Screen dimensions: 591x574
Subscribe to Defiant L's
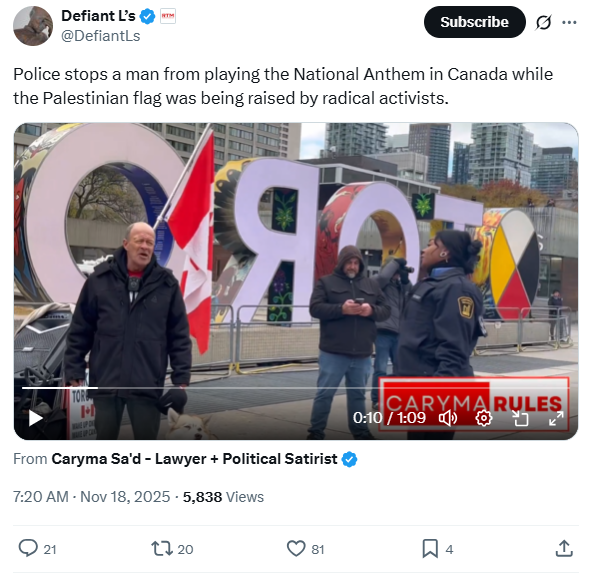[x=475, y=22]
